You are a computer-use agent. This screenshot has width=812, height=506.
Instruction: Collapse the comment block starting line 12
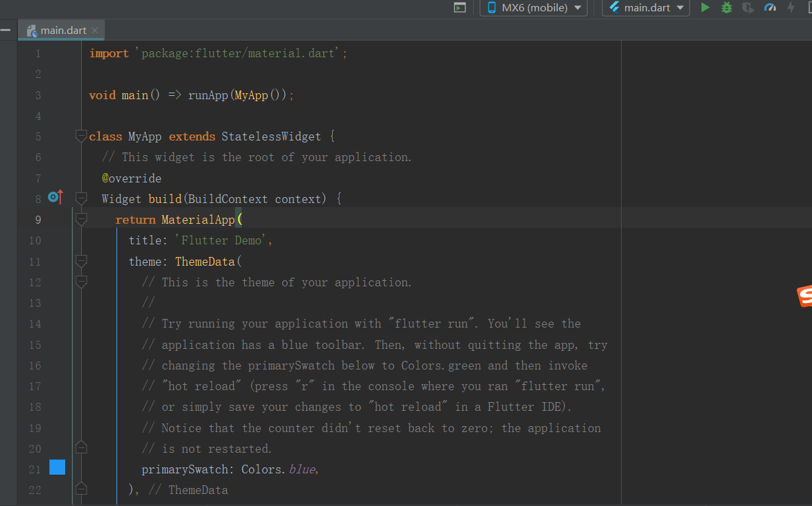pyautogui.click(x=81, y=282)
